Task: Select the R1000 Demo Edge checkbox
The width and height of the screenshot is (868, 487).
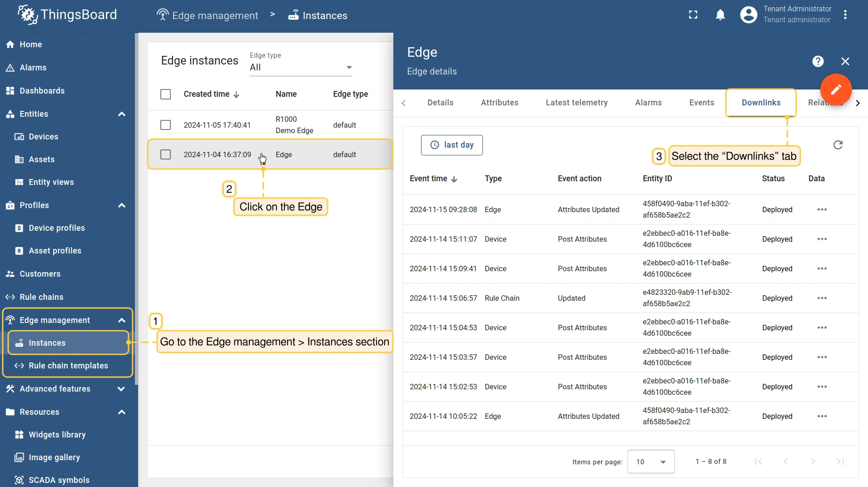Action: 166,125
